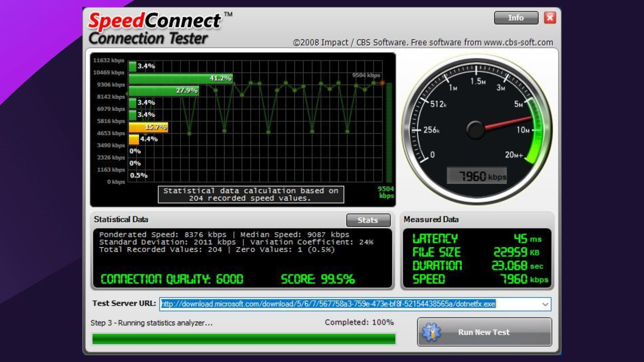Screen dimensions: 644x362
Task: Click the 0 kbps axis label
Action: [x=116, y=182]
